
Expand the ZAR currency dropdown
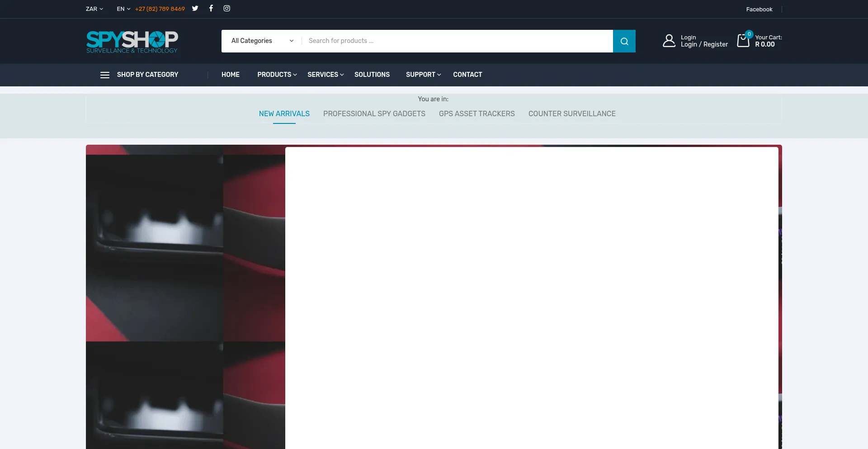point(94,9)
